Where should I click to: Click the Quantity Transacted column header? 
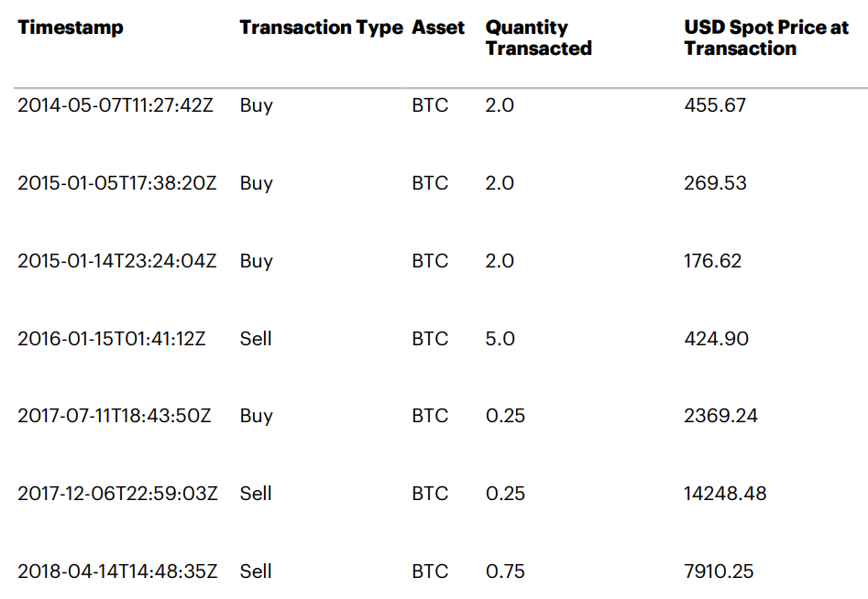coord(538,38)
